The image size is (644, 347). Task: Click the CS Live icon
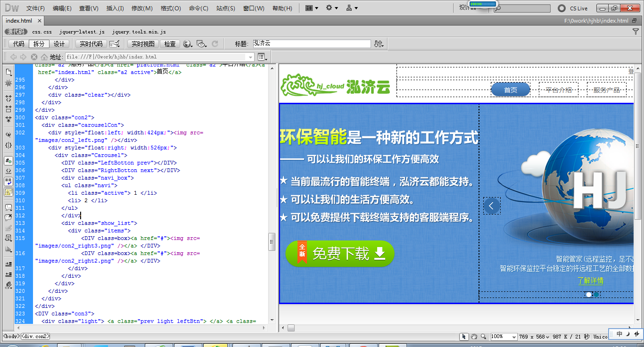pos(561,8)
